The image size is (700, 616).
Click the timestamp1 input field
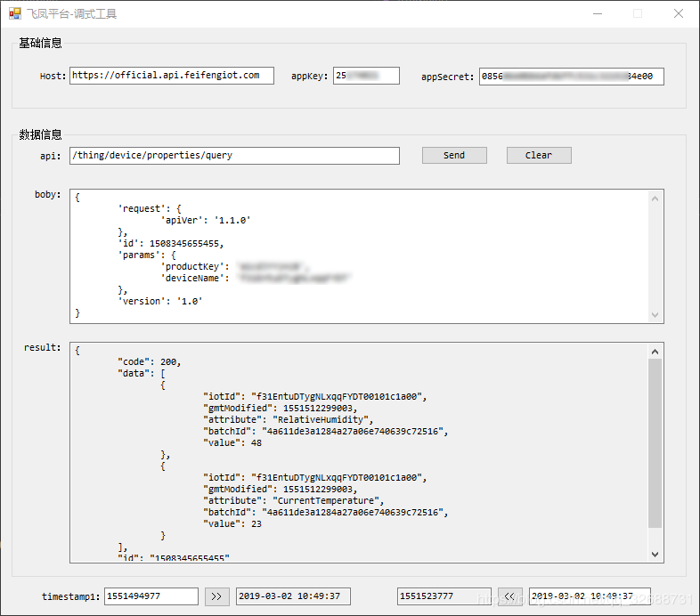151,596
